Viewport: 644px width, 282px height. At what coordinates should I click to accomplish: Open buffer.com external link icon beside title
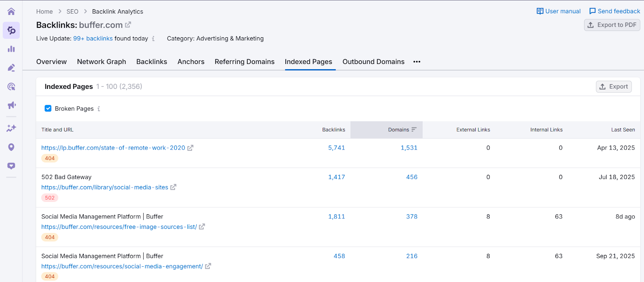(x=128, y=25)
